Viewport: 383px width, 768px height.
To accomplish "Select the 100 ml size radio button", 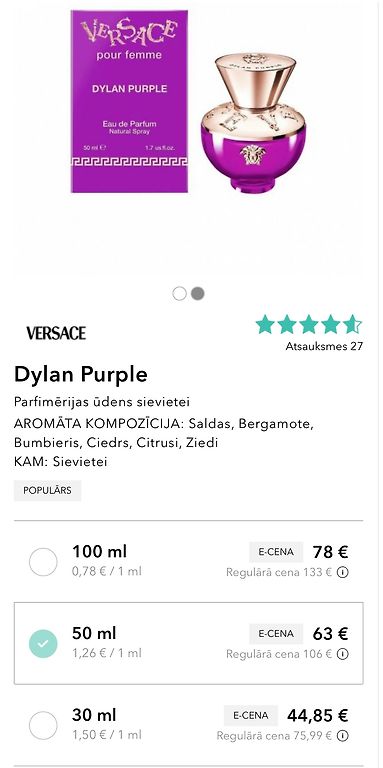I will click(43, 562).
